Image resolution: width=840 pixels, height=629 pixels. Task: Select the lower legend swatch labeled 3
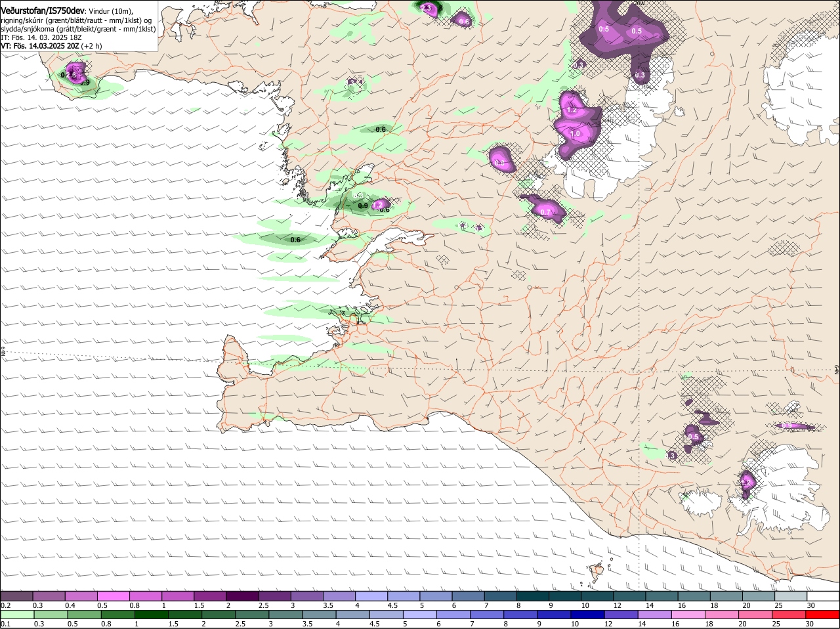(x=285, y=615)
